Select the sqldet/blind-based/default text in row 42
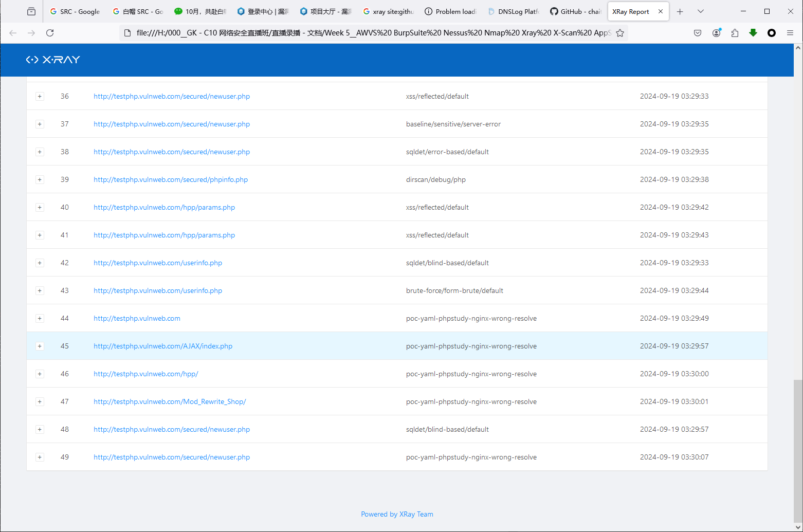Screen dimensions: 803x532 (447, 263)
